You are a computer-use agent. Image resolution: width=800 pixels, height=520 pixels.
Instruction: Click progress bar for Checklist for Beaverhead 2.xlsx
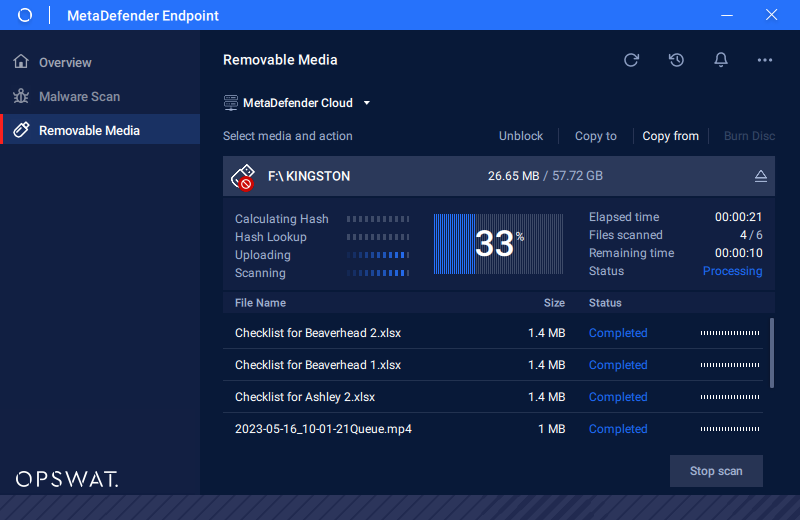coord(730,333)
